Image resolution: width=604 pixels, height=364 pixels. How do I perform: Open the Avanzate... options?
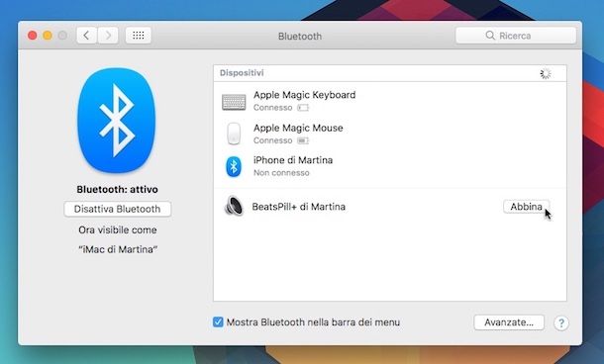pos(509,322)
